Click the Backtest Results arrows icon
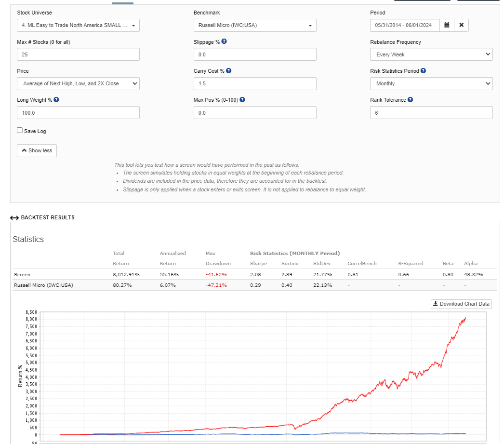The width and height of the screenshot is (504, 444). click(14, 217)
